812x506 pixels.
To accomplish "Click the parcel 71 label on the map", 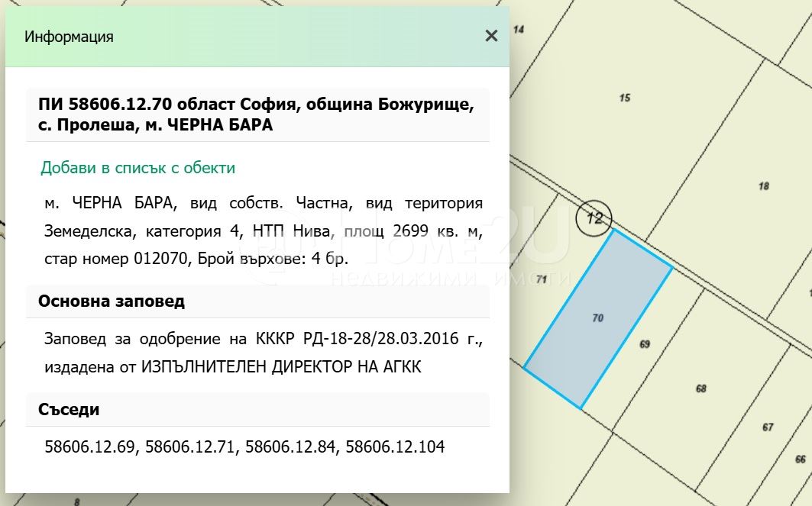I will (x=542, y=280).
